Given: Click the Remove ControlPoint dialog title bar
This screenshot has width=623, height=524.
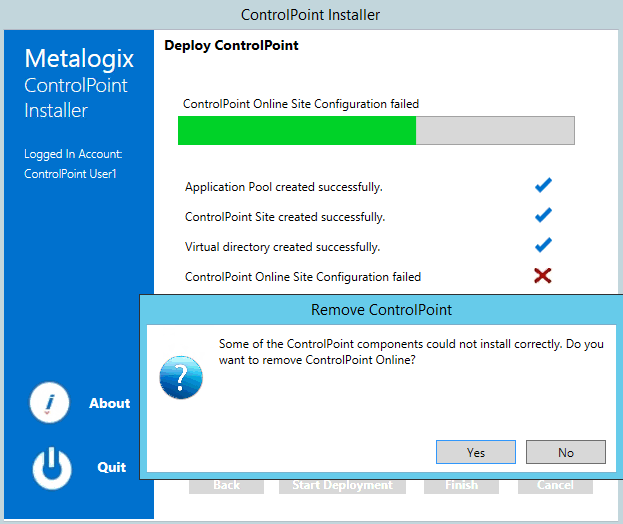Looking at the screenshot, I should coord(381,310).
